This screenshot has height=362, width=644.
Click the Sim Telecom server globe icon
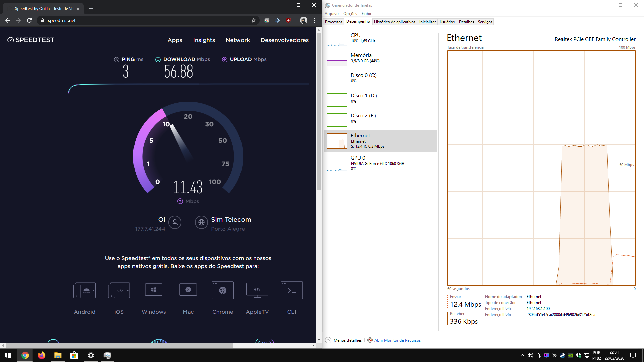click(x=201, y=222)
